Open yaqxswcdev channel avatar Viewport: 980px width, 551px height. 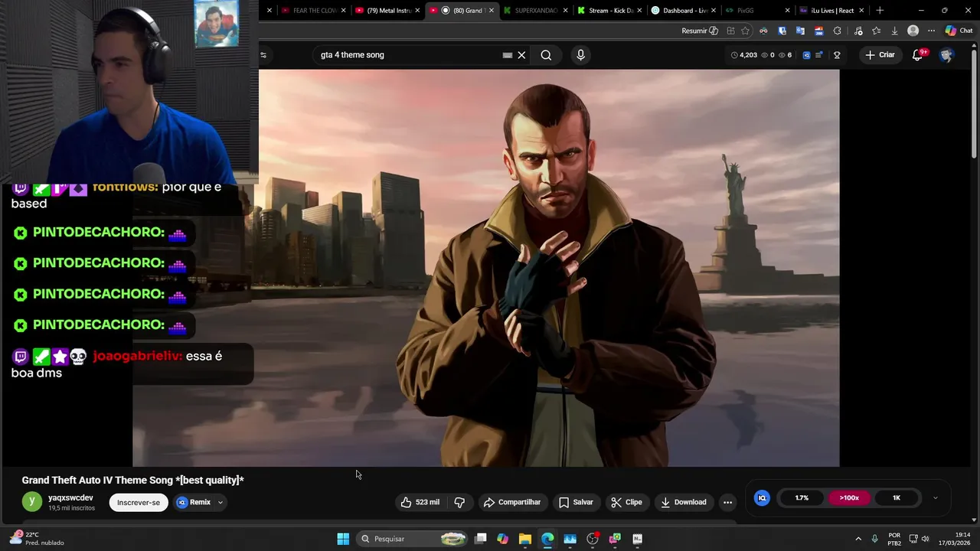(x=32, y=502)
